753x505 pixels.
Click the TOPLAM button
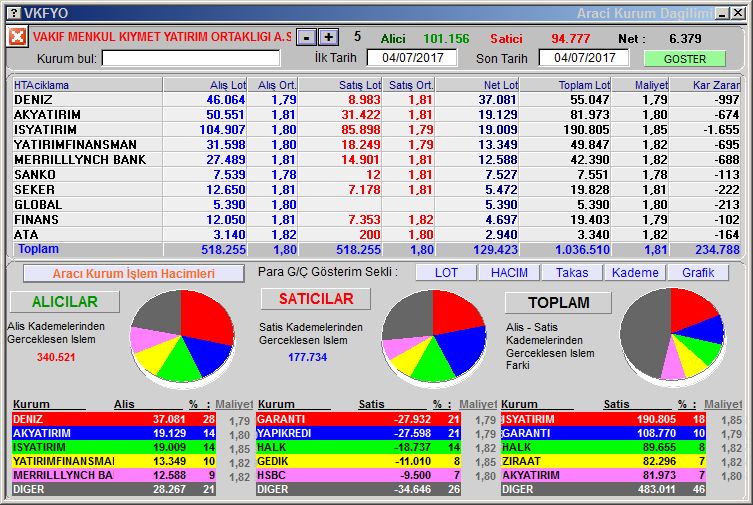[x=559, y=302]
